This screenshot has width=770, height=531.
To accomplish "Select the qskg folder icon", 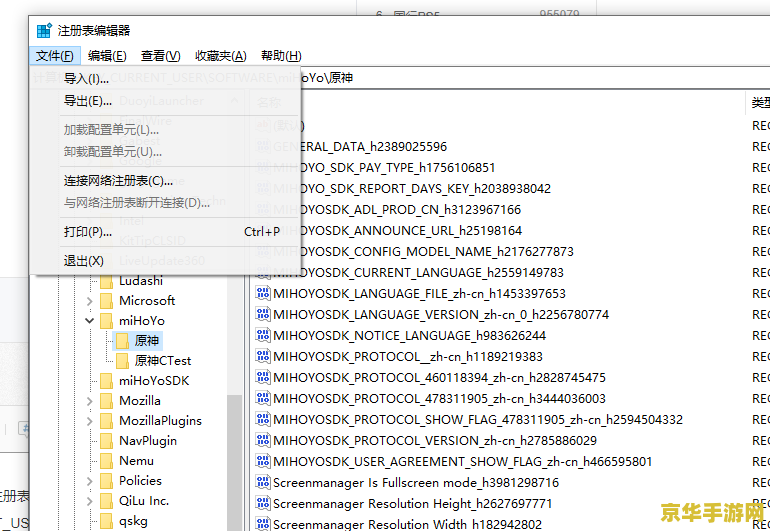I will tap(107, 521).
